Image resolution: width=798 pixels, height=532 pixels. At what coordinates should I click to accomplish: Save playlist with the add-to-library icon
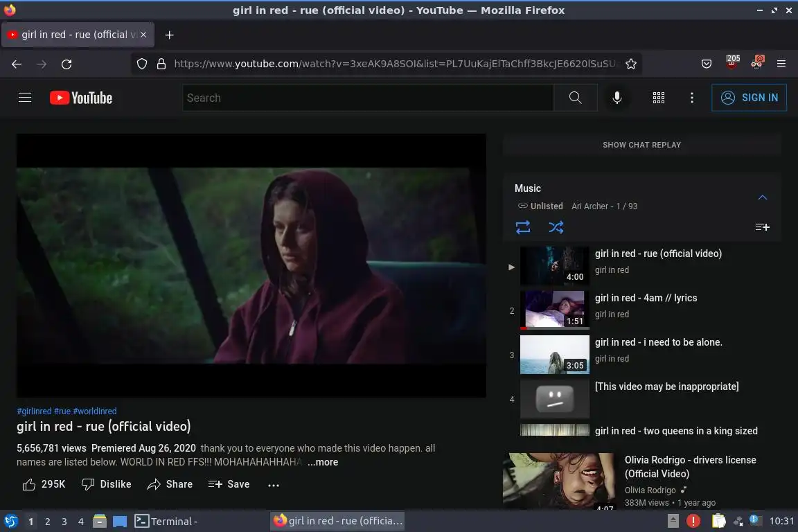pos(762,227)
